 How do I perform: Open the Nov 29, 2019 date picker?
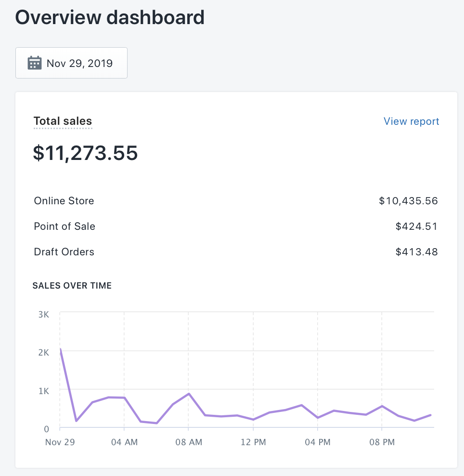tap(71, 63)
